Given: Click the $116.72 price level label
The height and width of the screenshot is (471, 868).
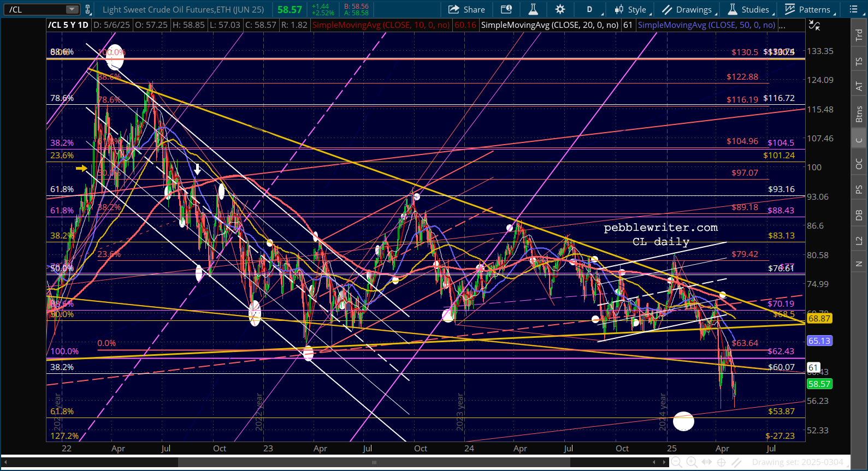Looking at the screenshot, I should pos(779,98).
